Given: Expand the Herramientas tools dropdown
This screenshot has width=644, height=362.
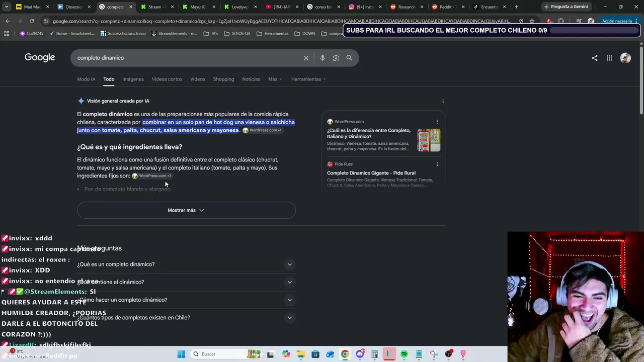Looking at the screenshot, I should coord(308,79).
